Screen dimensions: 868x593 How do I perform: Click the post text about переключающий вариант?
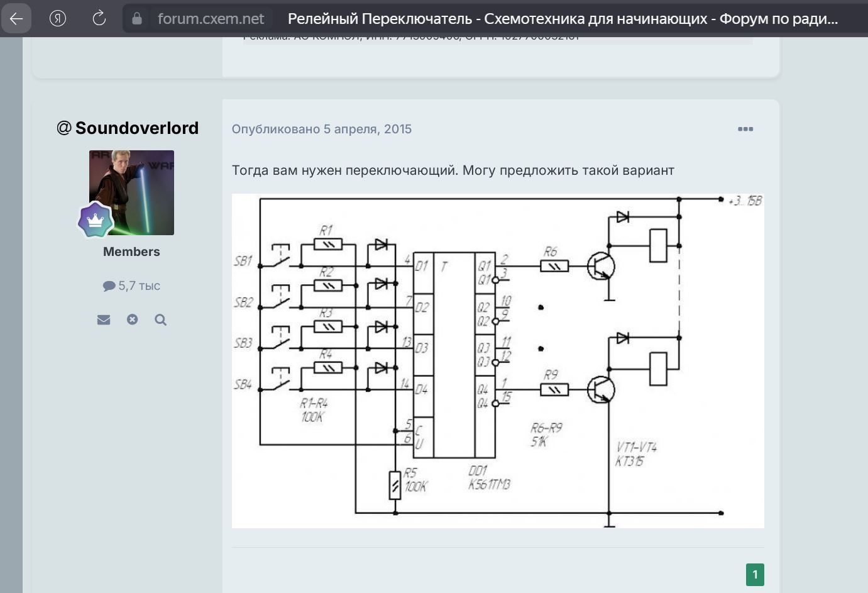pos(453,170)
